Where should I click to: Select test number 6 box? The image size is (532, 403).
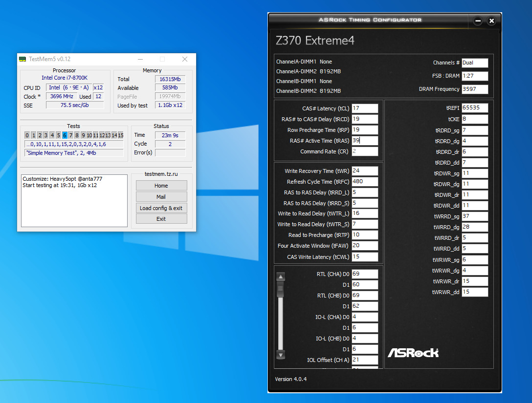(65, 135)
